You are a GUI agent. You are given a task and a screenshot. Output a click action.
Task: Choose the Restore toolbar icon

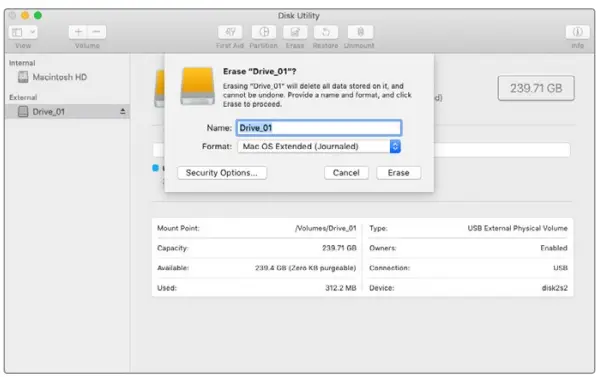click(x=326, y=32)
